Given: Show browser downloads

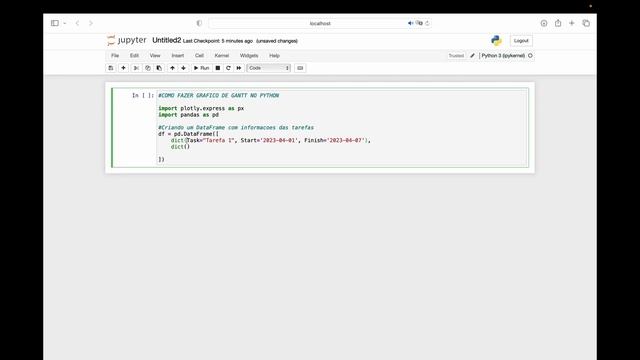Looking at the screenshot, I should click(x=544, y=23).
